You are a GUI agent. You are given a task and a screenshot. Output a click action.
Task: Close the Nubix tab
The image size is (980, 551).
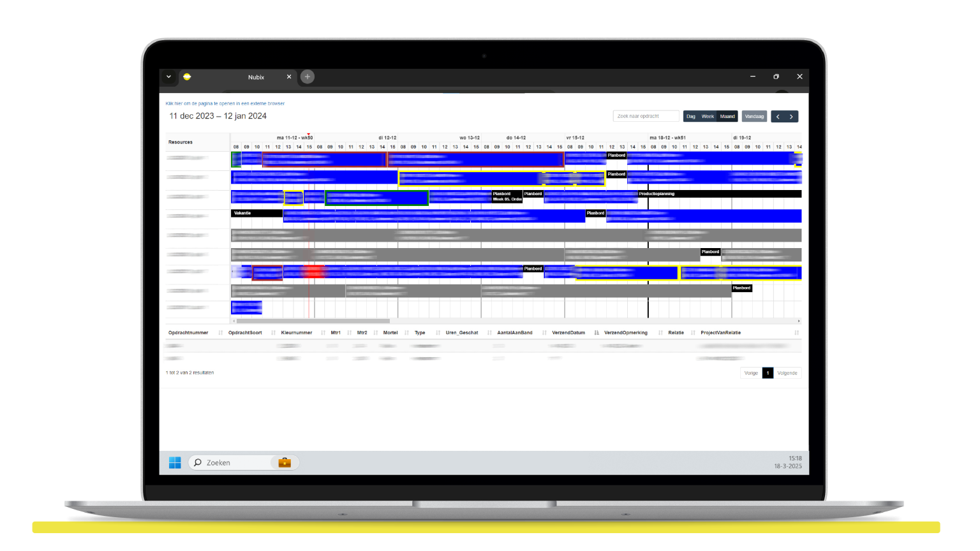coord(289,77)
